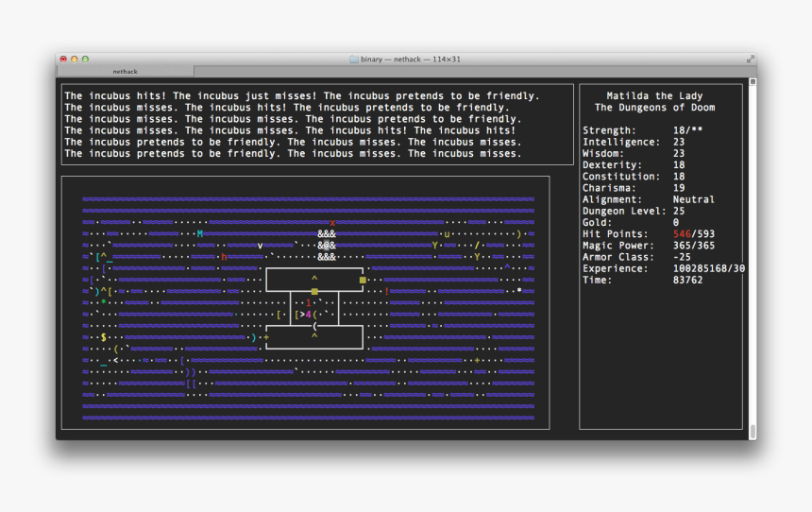Click the Strength value 18/**
This screenshot has height=512, width=812.
tap(687, 130)
